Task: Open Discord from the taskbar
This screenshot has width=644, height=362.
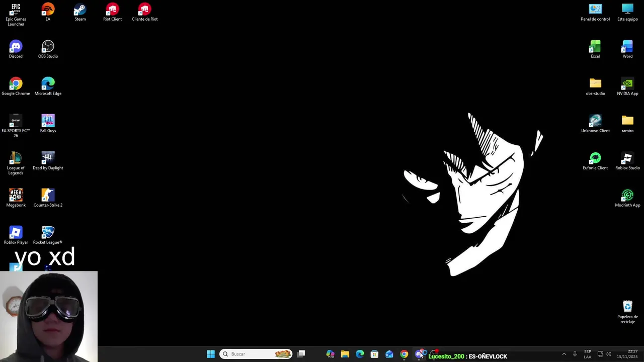Action: click(x=419, y=354)
